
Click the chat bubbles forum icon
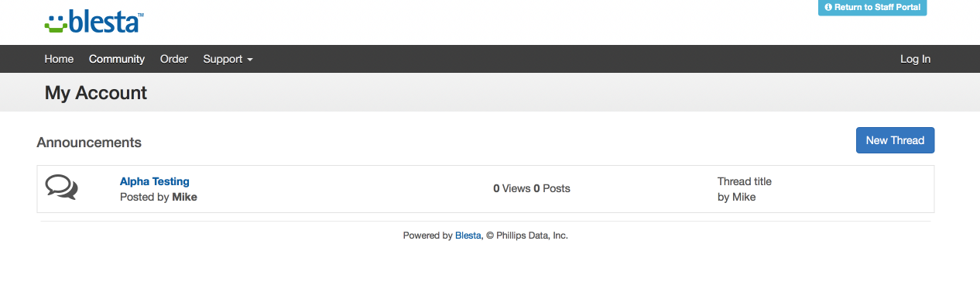(x=61, y=188)
